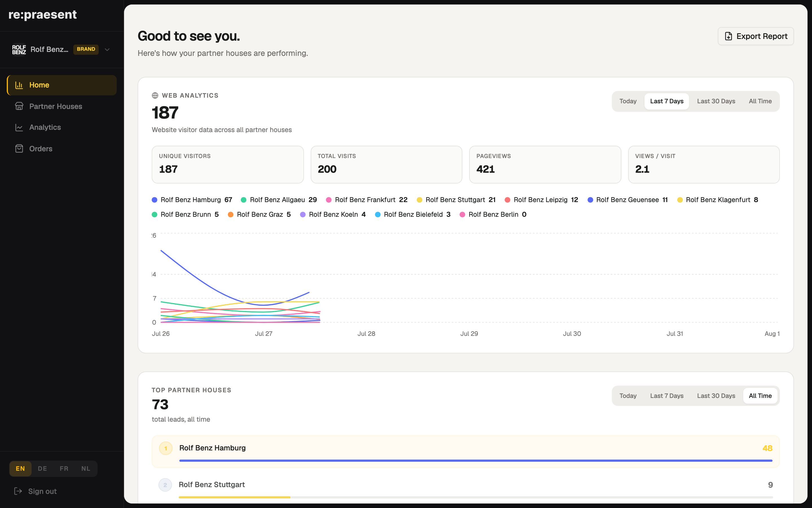Click the Hamburg leads count '48'
The image size is (812, 508).
click(767, 448)
